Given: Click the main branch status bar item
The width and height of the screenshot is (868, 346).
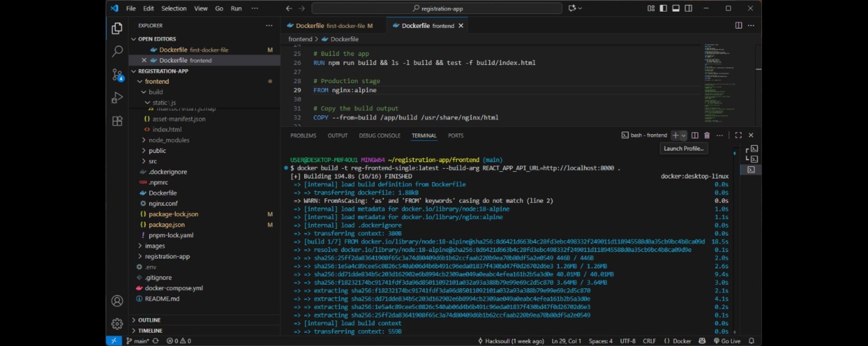Looking at the screenshot, I should (138, 341).
